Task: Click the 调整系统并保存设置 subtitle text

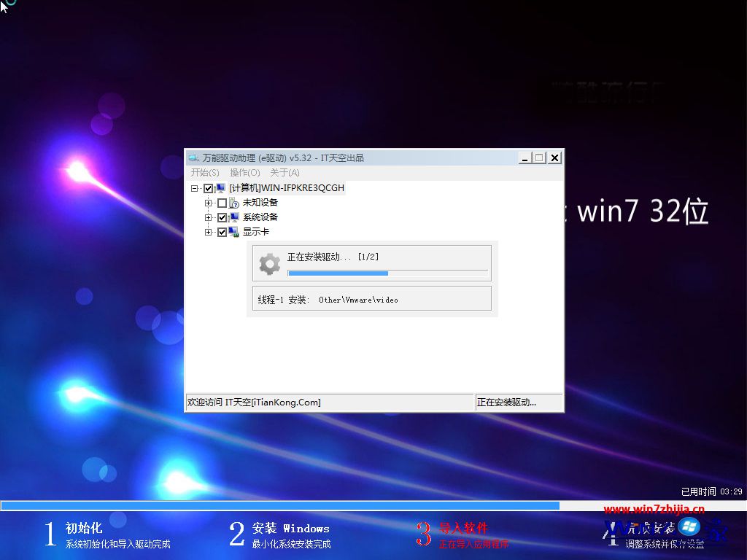Action: click(x=665, y=544)
